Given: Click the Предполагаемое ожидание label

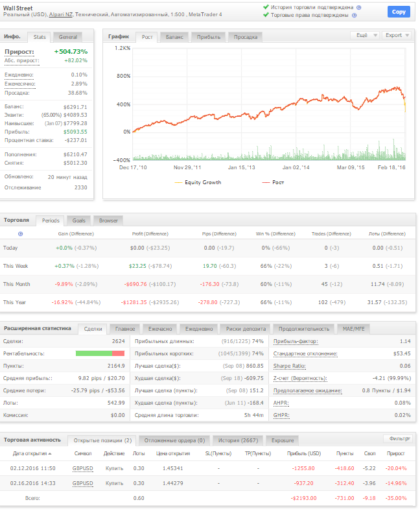Looking at the screenshot, I should (x=308, y=391).
